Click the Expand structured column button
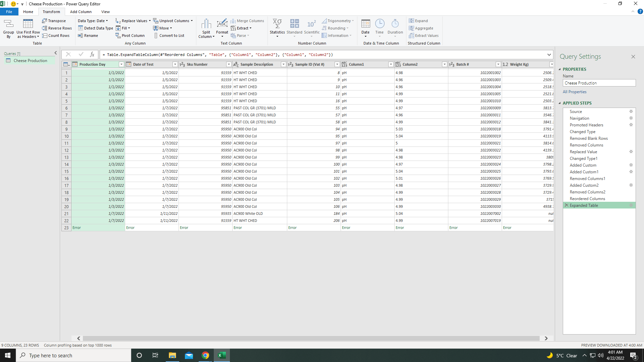Viewport: 644px width, 362px height. pos(418,21)
